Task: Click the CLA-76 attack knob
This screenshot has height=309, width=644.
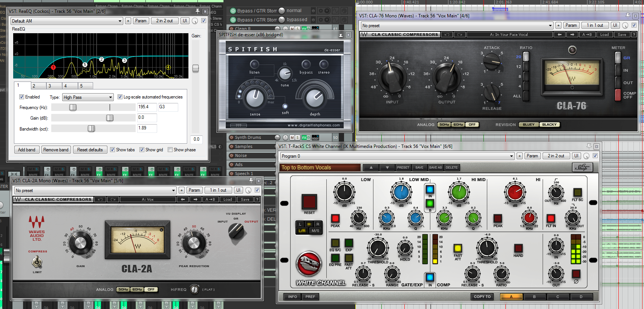Action: 492,61
